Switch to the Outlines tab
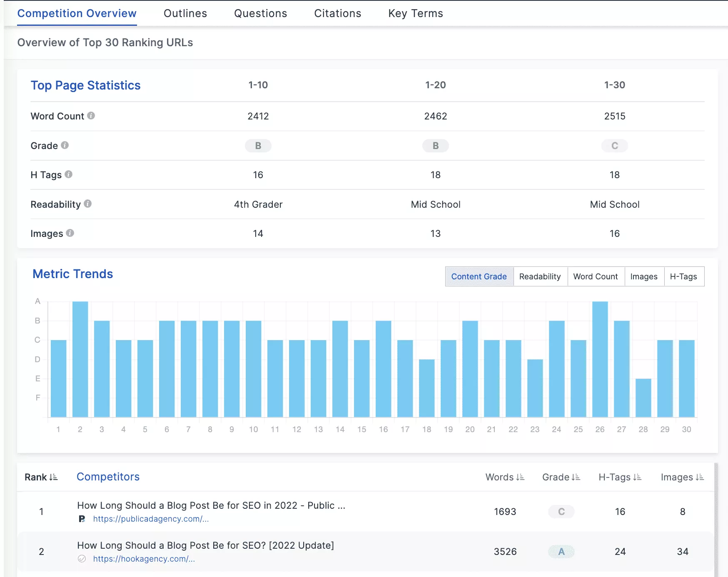Image resolution: width=728 pixels, height=577 pixels. tap(185, 13)
